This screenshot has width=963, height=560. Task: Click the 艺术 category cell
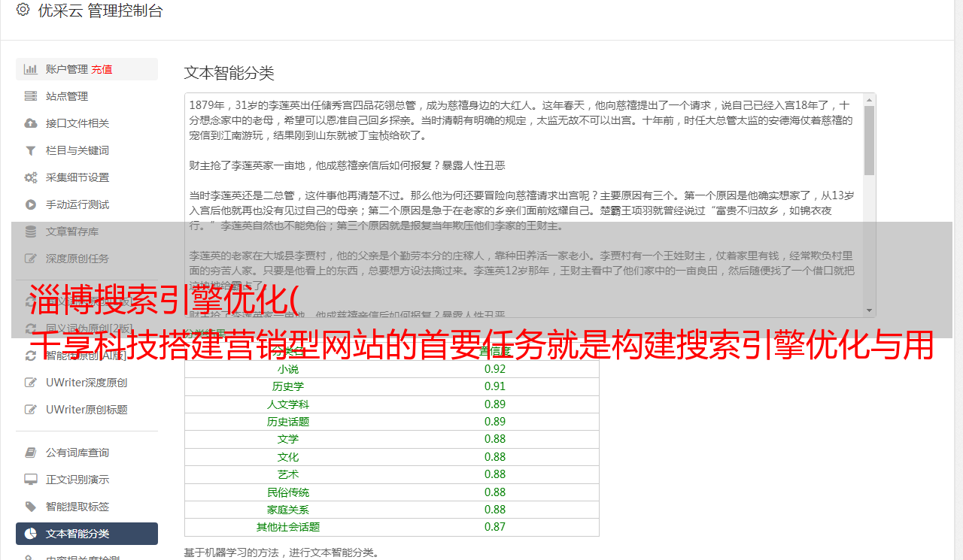pos(288,474)
